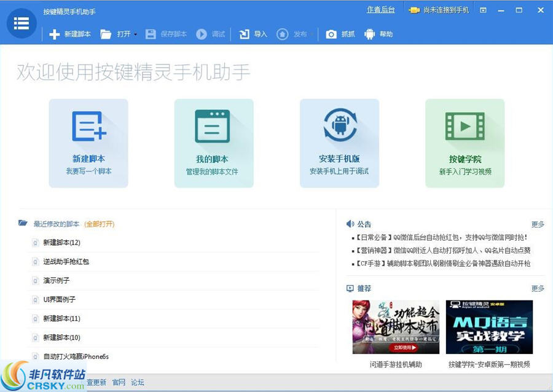Open the 新建脚本 card

tap(88, 143)
